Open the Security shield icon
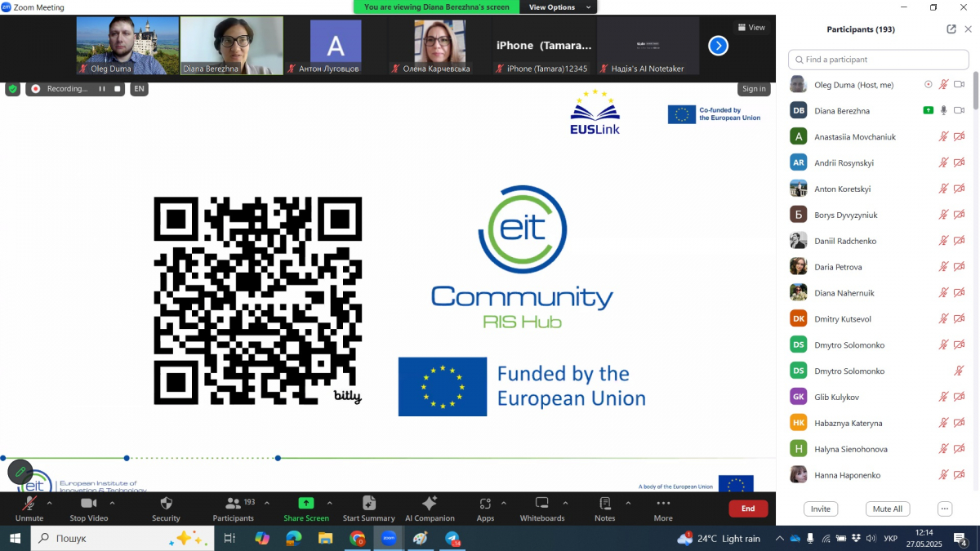 click(166, 504)
